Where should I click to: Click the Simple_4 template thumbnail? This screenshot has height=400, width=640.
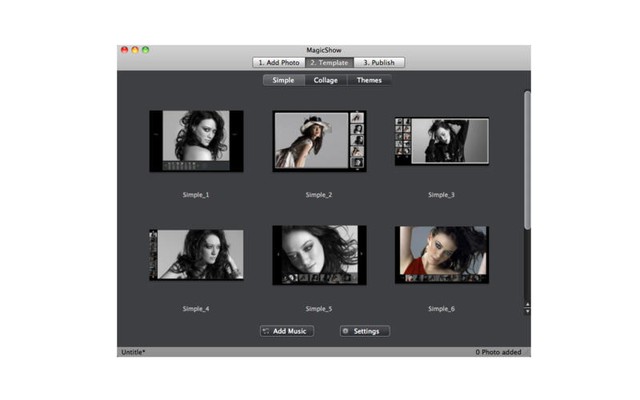[196, 254]
